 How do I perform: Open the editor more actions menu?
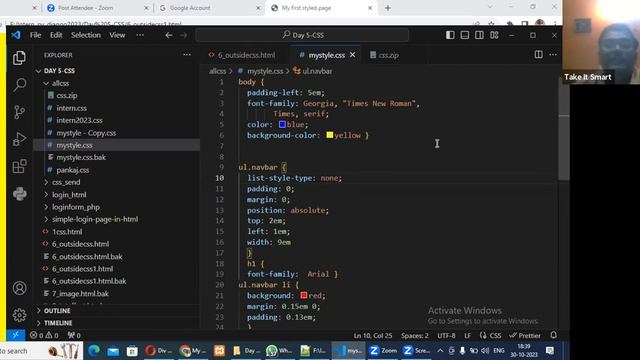click(553, 55)
